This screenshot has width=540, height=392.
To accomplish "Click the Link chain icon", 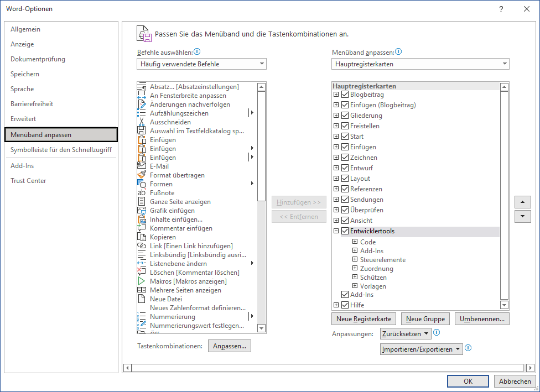I will 142,245.
